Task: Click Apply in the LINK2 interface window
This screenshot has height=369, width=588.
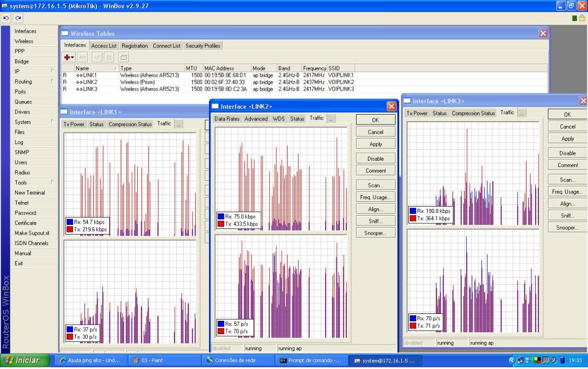Action: 376,144
